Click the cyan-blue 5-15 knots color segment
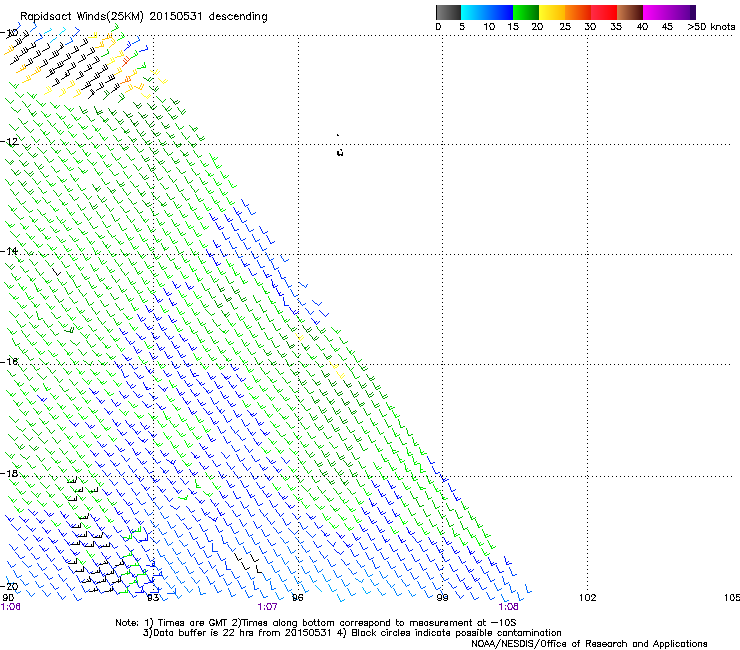The image size is (740, 650). click(x=487, y=12)
